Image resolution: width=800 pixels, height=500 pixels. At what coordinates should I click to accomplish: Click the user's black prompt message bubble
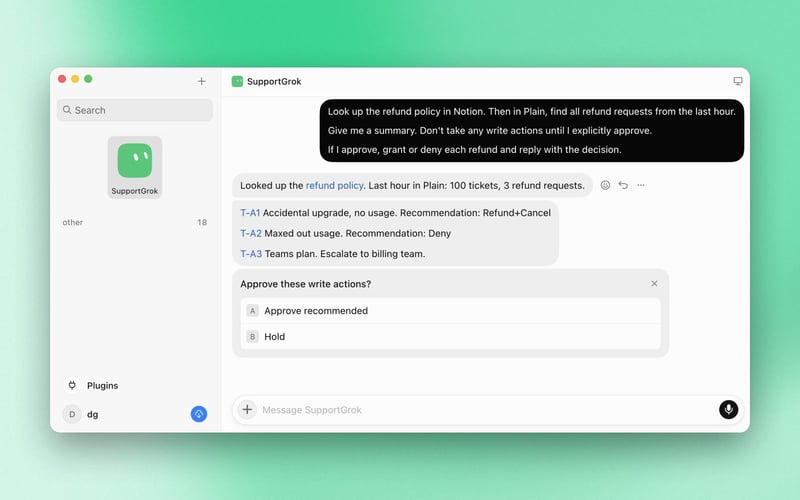532,131
